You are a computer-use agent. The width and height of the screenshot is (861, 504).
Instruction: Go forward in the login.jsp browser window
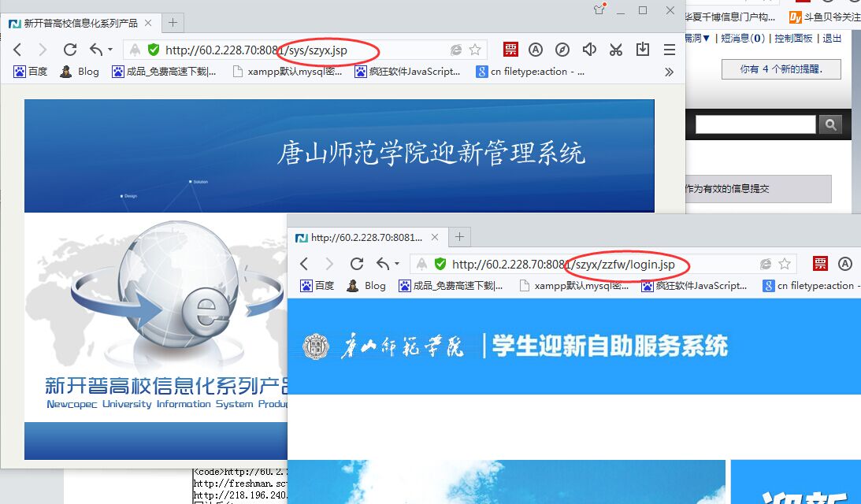pos(329,264)
